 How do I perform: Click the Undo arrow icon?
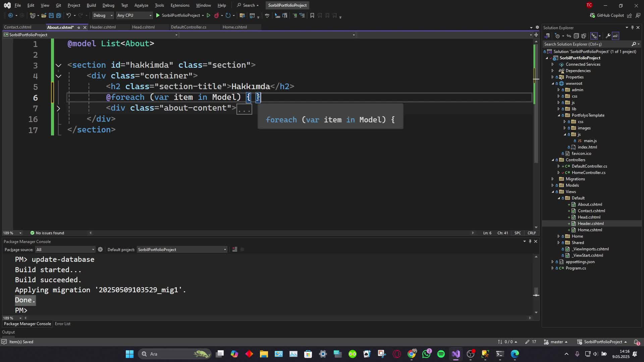click(68, 15)
